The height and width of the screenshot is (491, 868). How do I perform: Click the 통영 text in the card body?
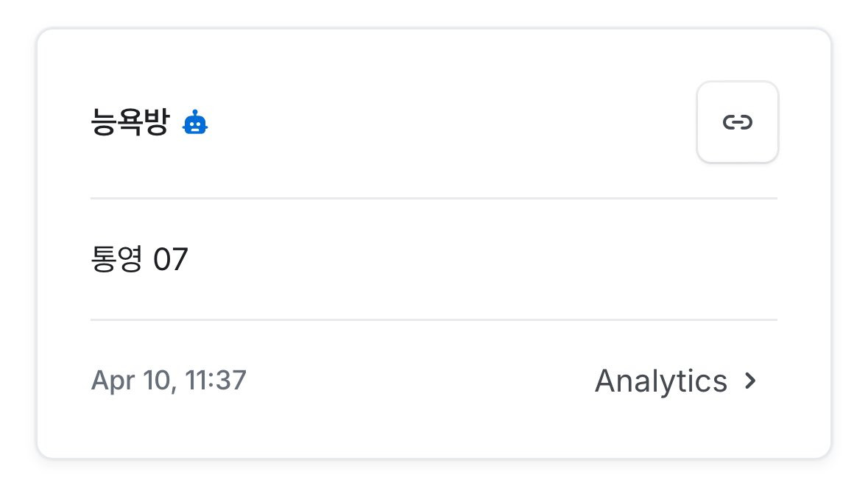tap(116, 259)
